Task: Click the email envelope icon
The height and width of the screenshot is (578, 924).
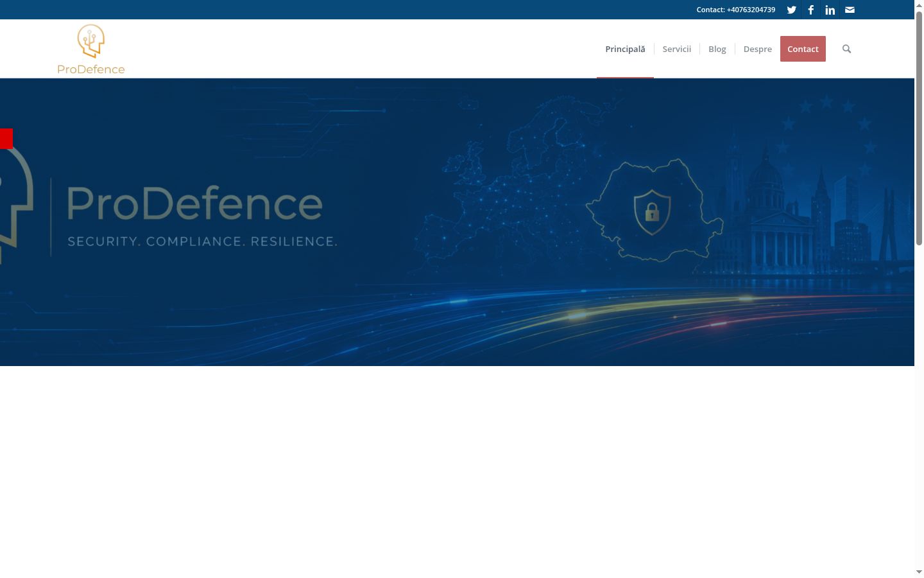Action: coord(850,10)
